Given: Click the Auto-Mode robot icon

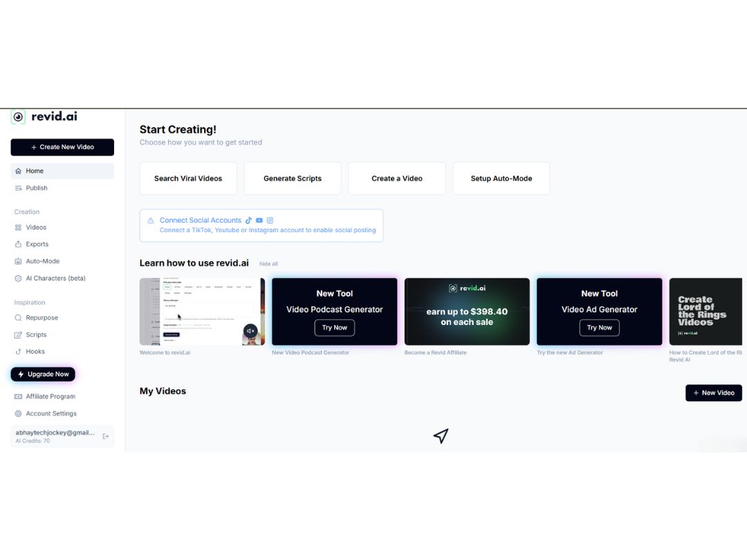Looking at the screenshot, I should pyautogui.click(x=18, y=261).
